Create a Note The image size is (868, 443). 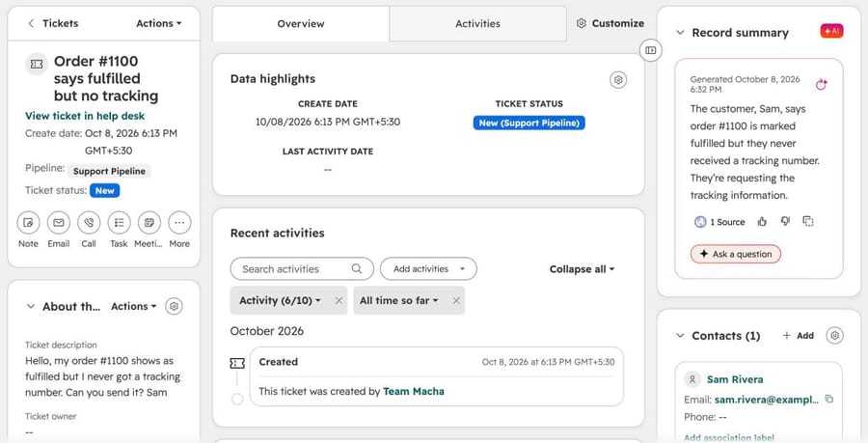click(28, 223)
